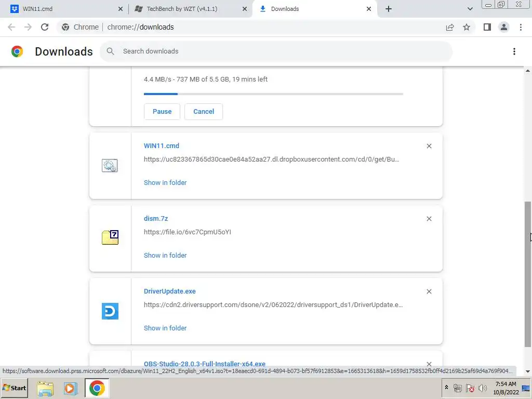Open the DriverUpdate.exe file link
The image size is (532, 399).
click(170, 291)
